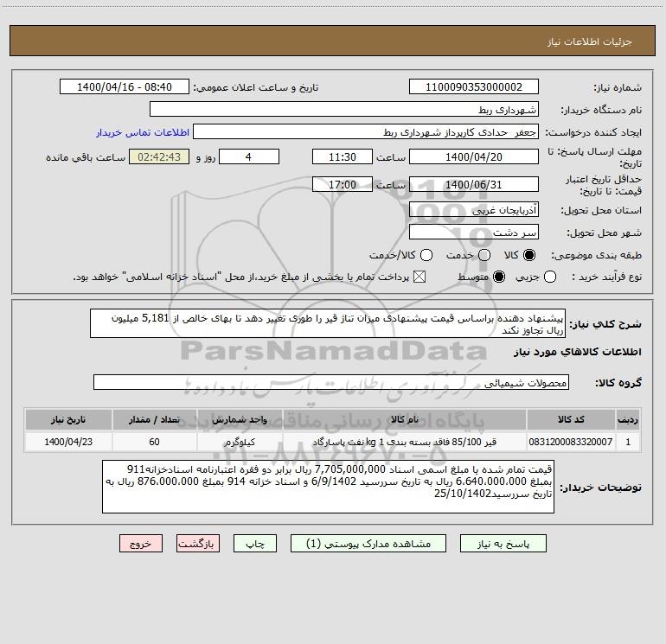The width and height of the screenshot is (666, 644).
Task: Click product code 0831200083320007 cell
Action: click(571, 442)
